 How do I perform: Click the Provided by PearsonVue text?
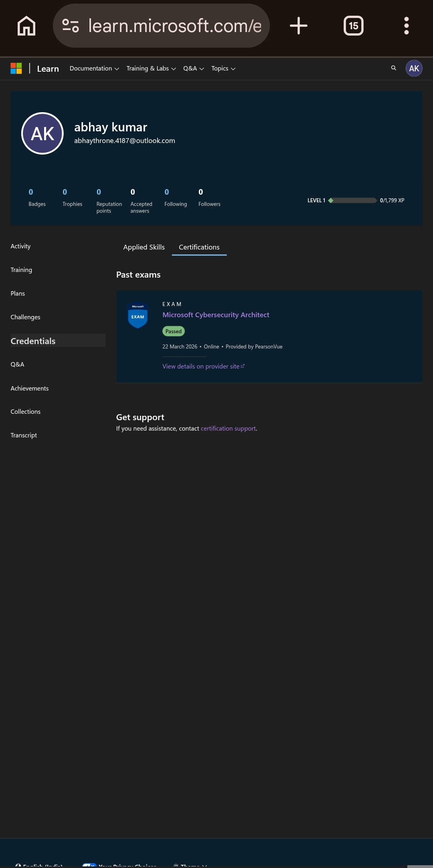[x=254, y=346]
